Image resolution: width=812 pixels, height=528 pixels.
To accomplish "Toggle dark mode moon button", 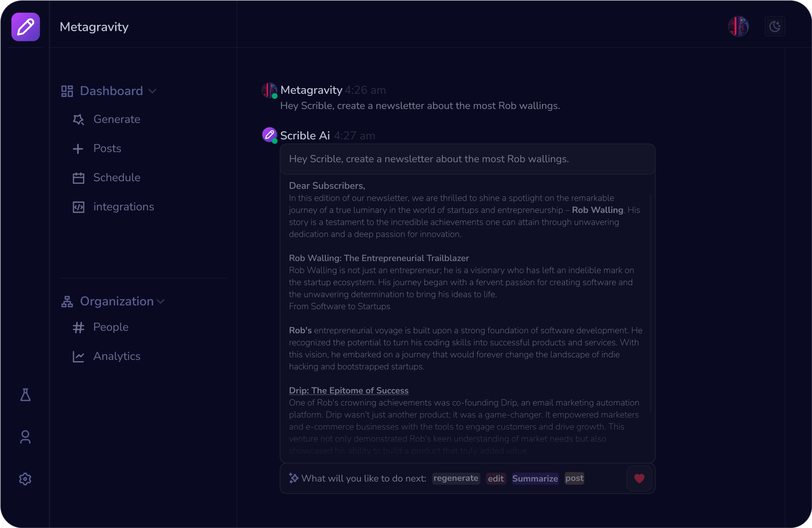I will pyautogui.click(x=775, y=27).
